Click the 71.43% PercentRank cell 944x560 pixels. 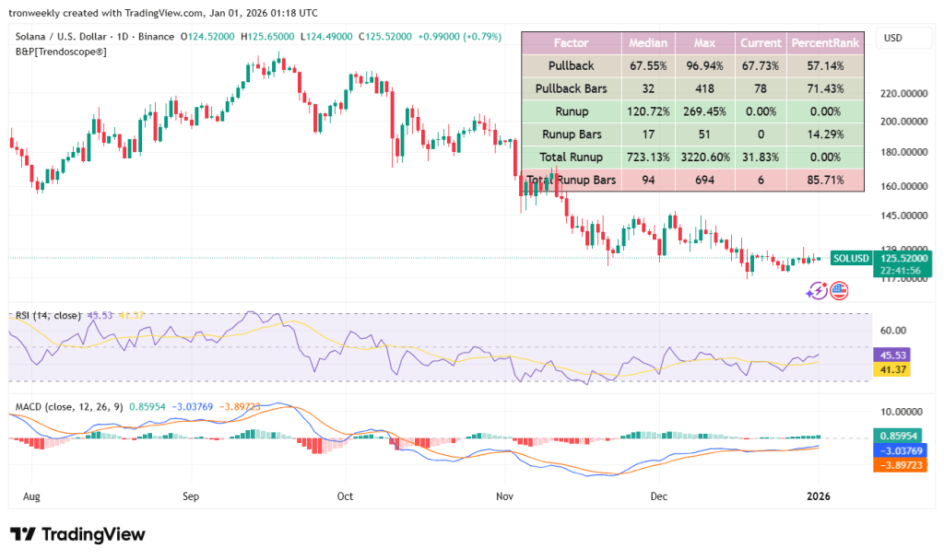point(825,88)
